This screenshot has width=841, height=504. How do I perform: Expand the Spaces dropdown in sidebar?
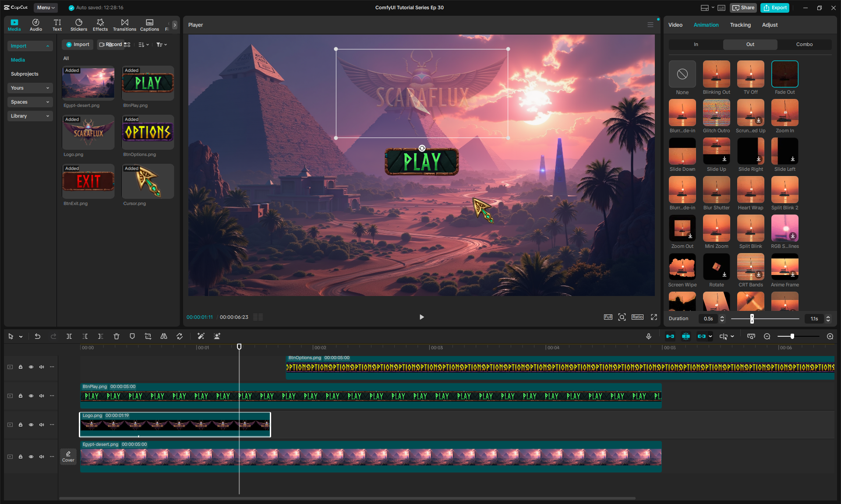click(30, 102)
